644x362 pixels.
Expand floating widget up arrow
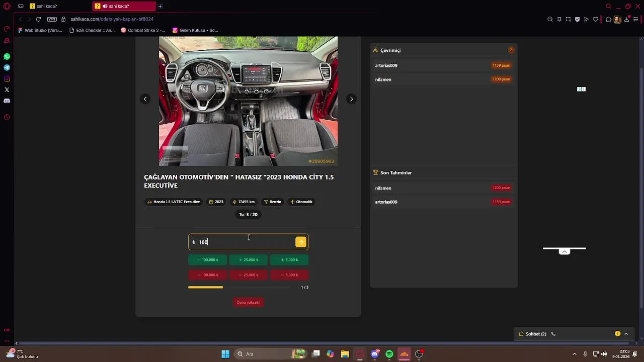565,251
